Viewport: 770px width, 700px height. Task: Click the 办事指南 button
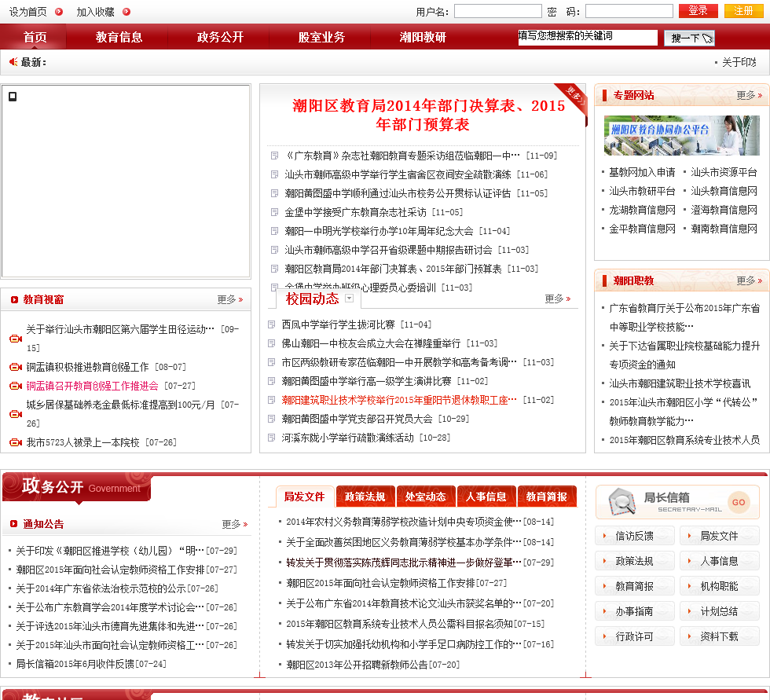(635, 611)
